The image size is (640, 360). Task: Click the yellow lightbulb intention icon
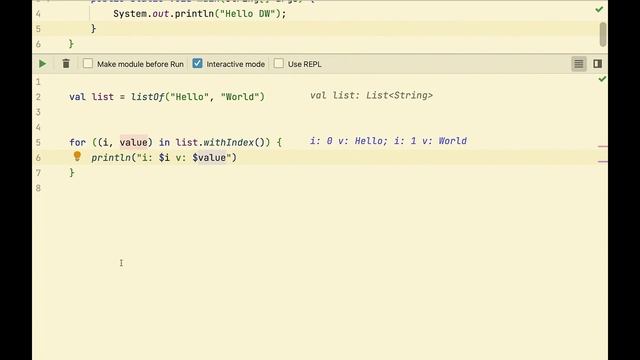click(x=77, y=156)
